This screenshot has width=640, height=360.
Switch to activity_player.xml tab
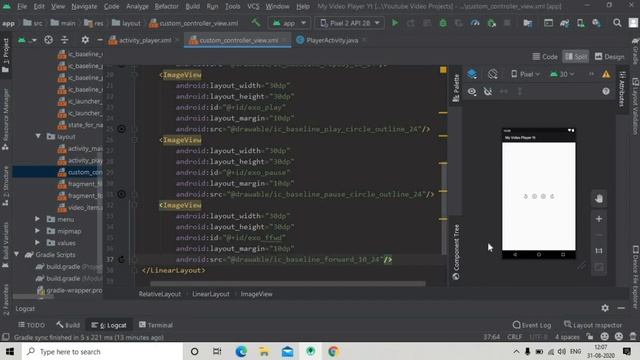[x=144, y=40]
